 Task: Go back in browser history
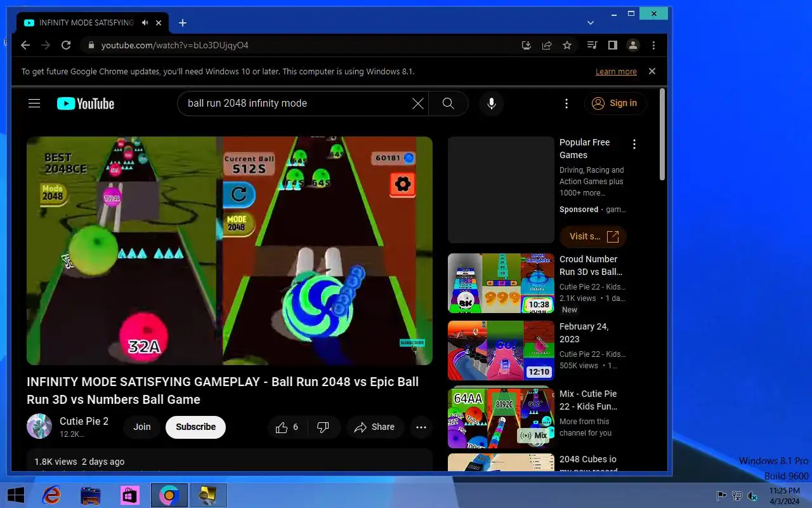coord(25,45)
